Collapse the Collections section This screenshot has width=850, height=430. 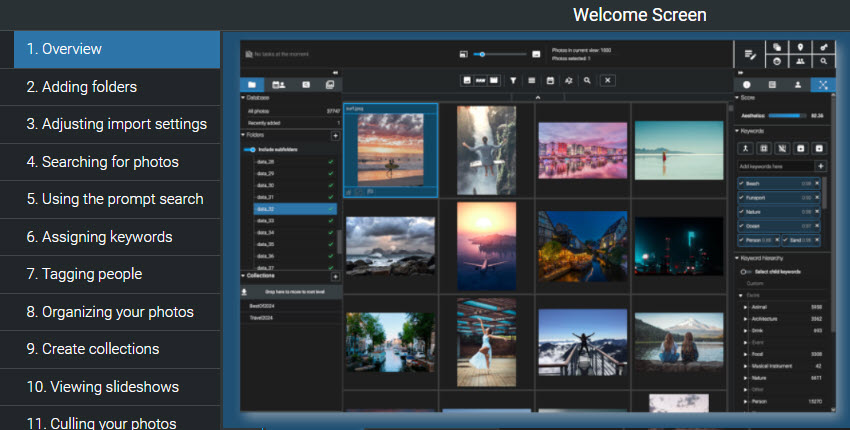(243, 275)
